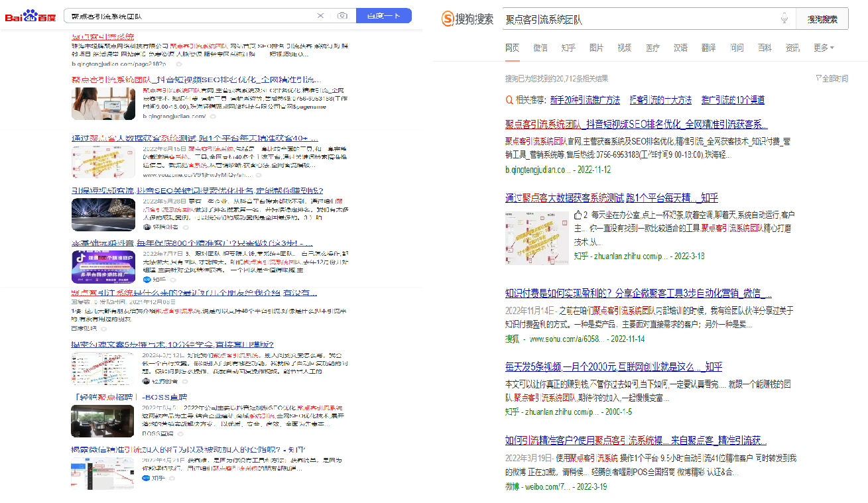Open Baidu result 揭露微信精准引流加人的行为
The width and height of the screenshot is (868, 503).
click(188, 450)
